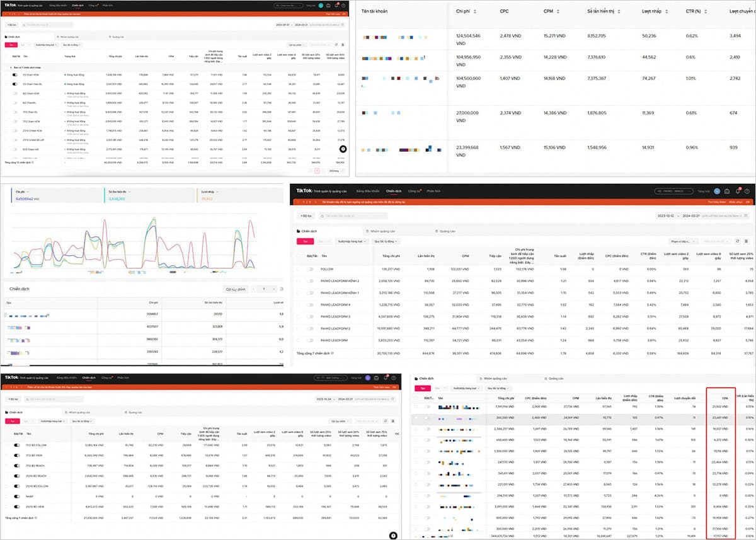
Task: Click the Bộ lọc filter button above PAIWO campaigns
Action: click(306, 216)
